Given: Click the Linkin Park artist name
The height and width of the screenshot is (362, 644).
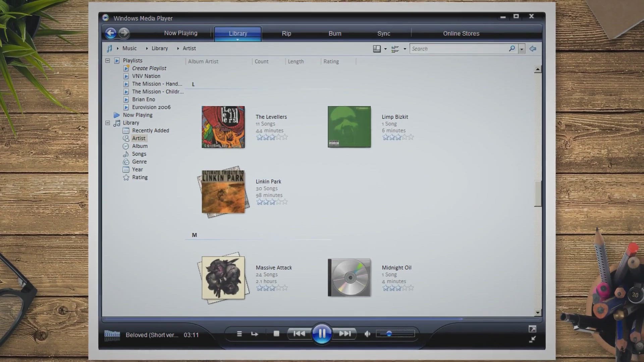Looking at the screenshot, I should (x=268, y=181).
